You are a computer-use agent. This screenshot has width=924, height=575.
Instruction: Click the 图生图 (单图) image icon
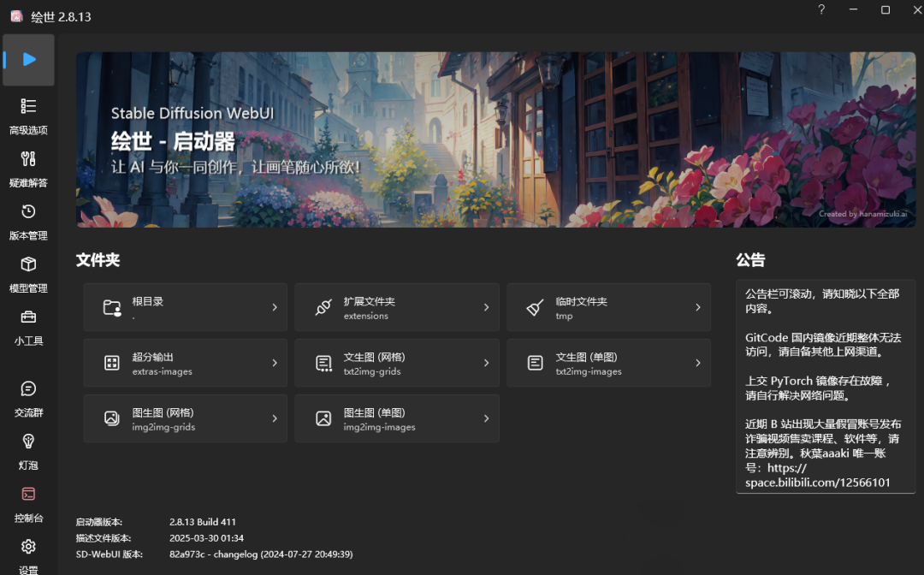(x=323, y=418)
